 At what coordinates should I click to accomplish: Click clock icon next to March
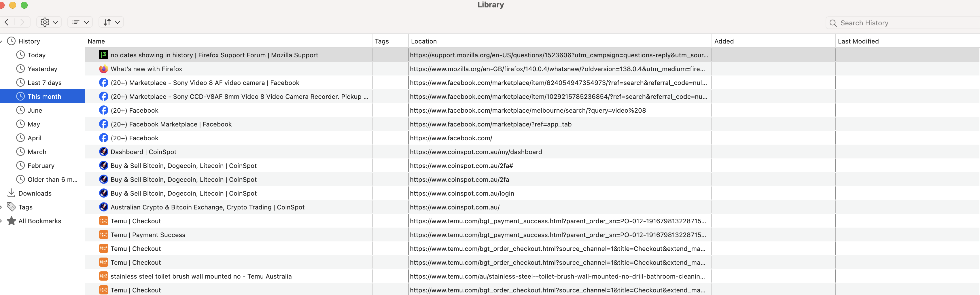(x=20, y=152)
